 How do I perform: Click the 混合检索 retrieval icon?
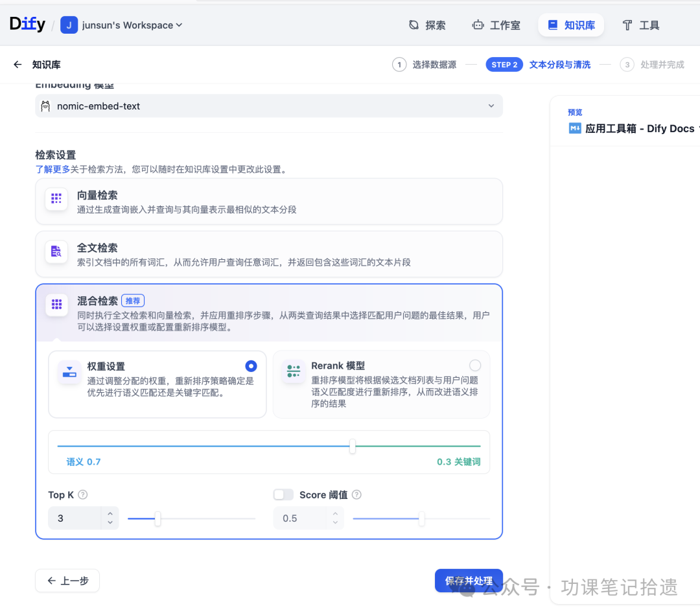[x=56, y=305]
